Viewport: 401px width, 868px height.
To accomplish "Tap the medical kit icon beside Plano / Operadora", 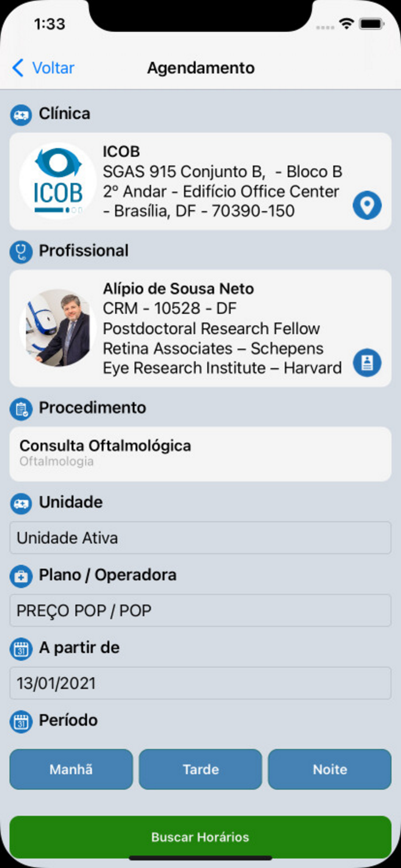I will (21, 576).
